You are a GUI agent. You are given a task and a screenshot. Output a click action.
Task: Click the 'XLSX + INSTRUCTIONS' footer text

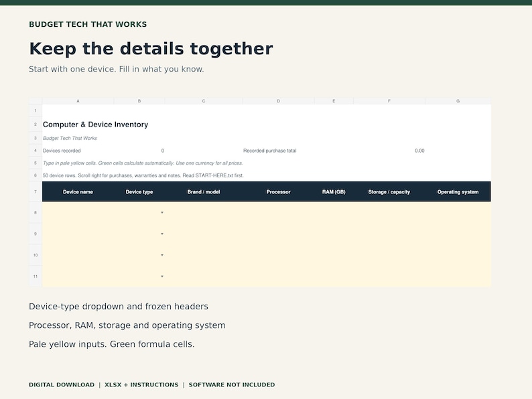tap(141, 385)
